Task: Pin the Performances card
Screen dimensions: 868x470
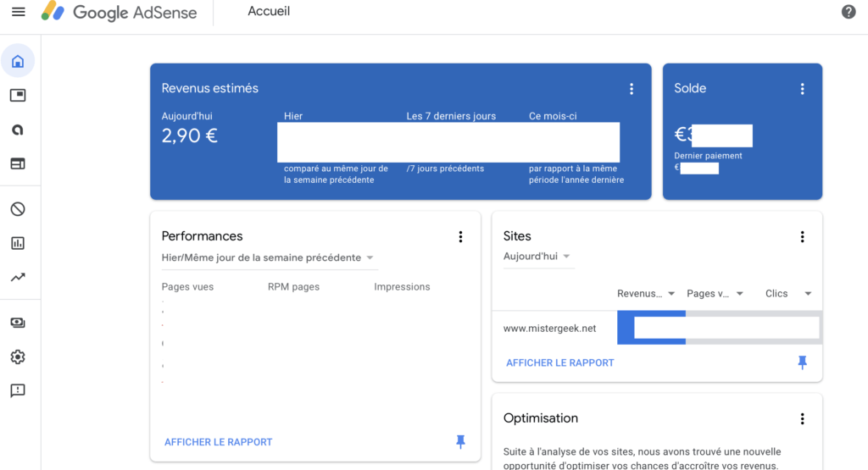Action: coord(460,441)
